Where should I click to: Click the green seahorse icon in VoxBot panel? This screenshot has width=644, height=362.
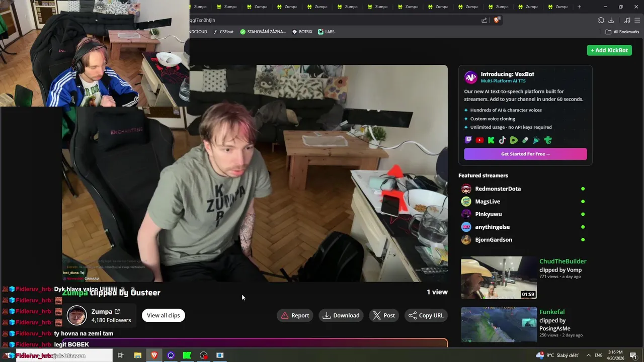pyautogui.click(x=548, y=140)
